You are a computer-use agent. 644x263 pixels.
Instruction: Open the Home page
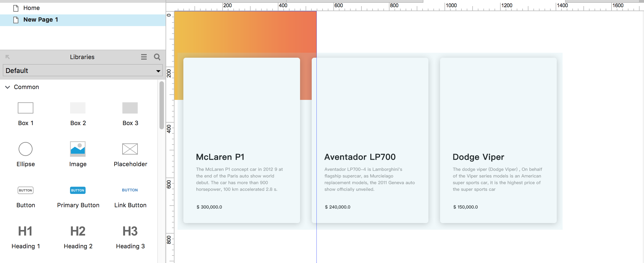point(31,8)
